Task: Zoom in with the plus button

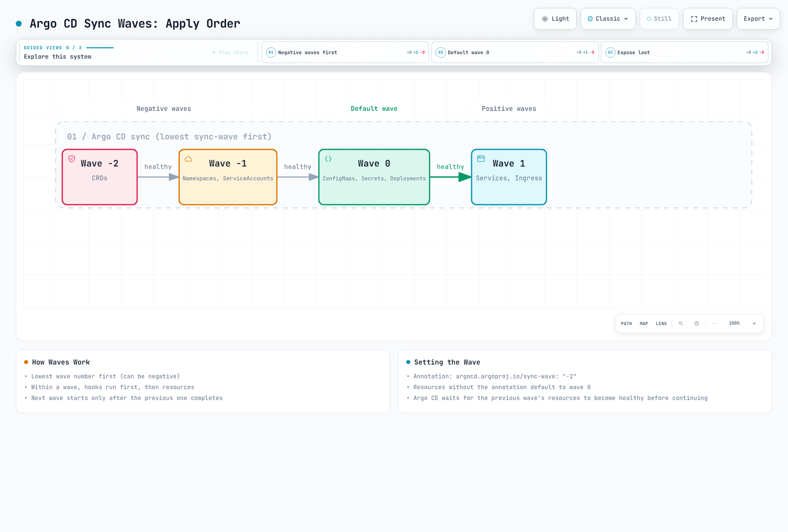Action: [x=754, y=324]
